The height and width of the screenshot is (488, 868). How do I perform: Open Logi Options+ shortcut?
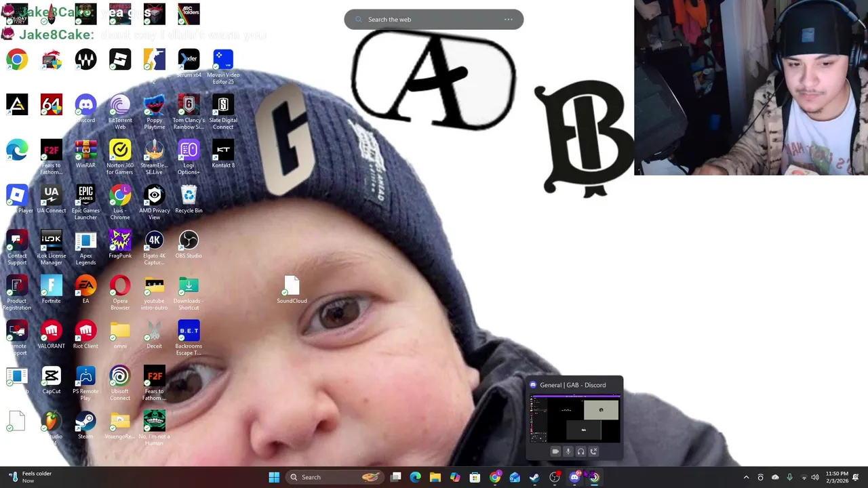click(189, 157)
